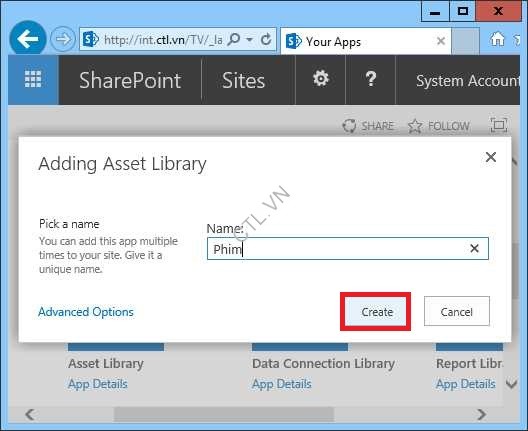Open the SharePoint app launcher grid
The width and height of the screenshot is (528, 431).
(33, 80)
